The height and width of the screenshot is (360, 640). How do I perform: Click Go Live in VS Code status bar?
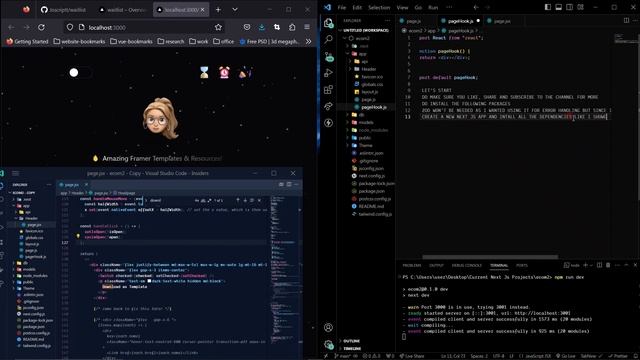[x=566, y=356]
